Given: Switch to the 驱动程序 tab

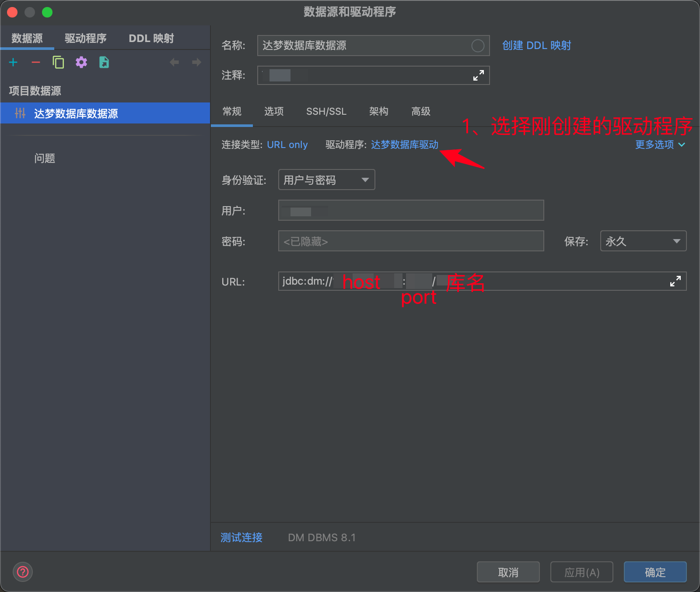Looking at the screenshot, I should [x=86, y=39].
